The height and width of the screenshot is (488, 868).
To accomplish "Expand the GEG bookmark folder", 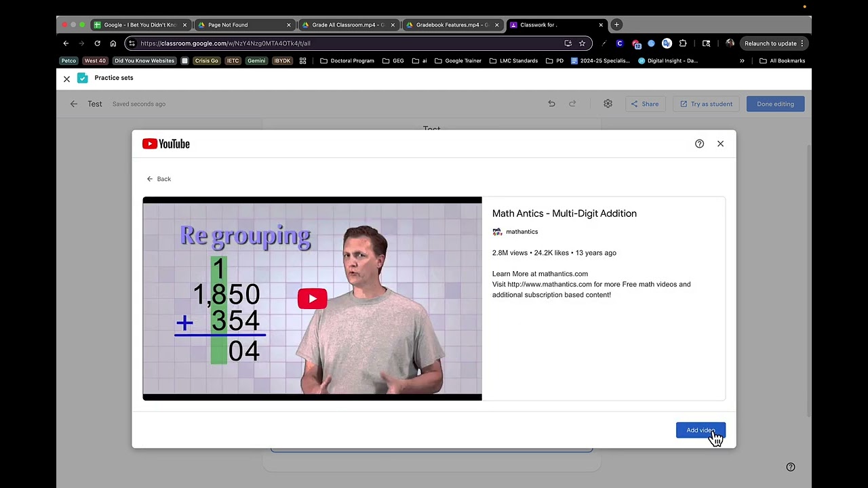I will point(393,61).
